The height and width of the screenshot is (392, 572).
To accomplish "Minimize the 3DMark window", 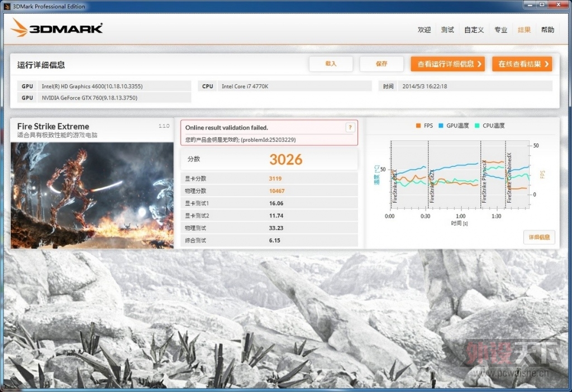I will 530,4.
